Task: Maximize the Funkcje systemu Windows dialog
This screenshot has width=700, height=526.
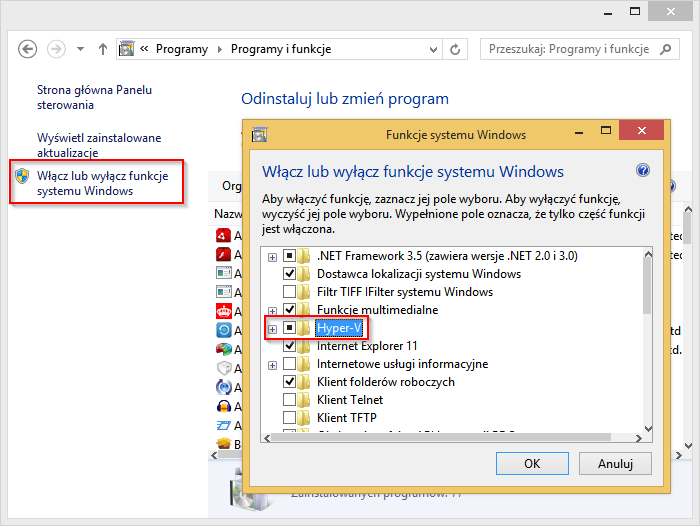Action: pyautogui.click(x=605, y=130)
